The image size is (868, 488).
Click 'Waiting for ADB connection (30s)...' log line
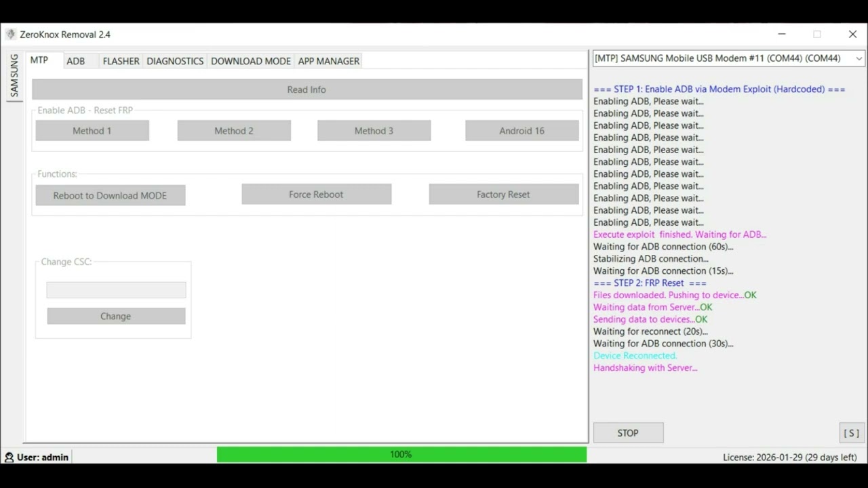663,344
